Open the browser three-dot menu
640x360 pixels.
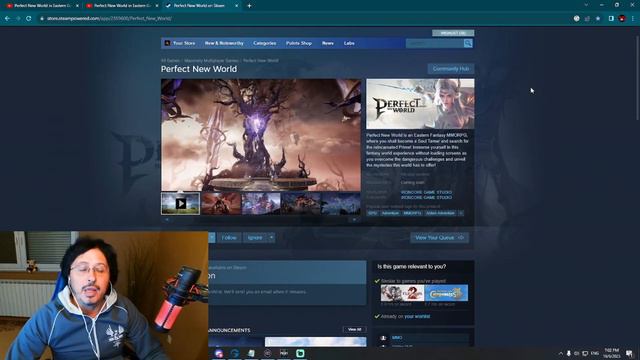coord(633,18)
